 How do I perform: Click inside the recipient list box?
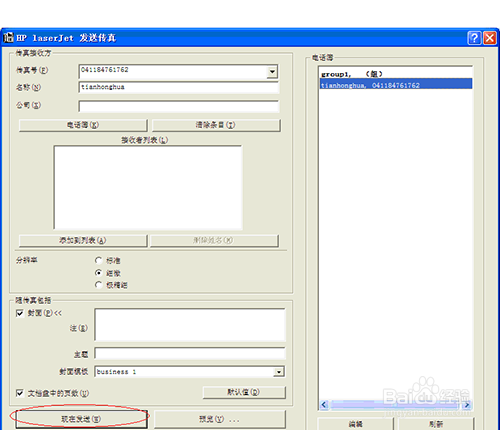point(148,187)
